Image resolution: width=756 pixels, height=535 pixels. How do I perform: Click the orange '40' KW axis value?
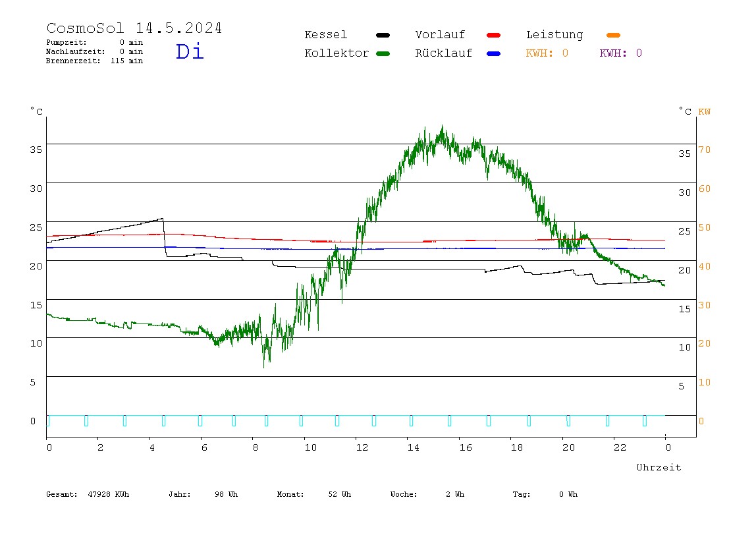pos(705,266)
